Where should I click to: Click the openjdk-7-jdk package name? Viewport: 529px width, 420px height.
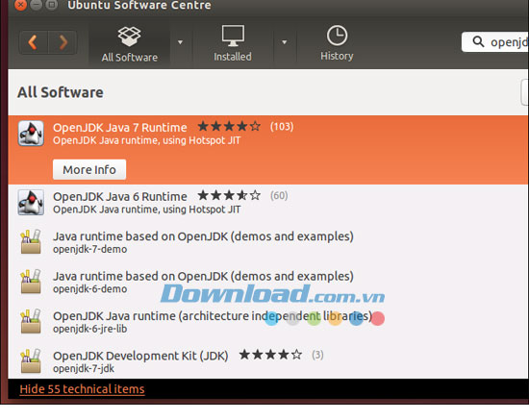[x=84, y=369]
